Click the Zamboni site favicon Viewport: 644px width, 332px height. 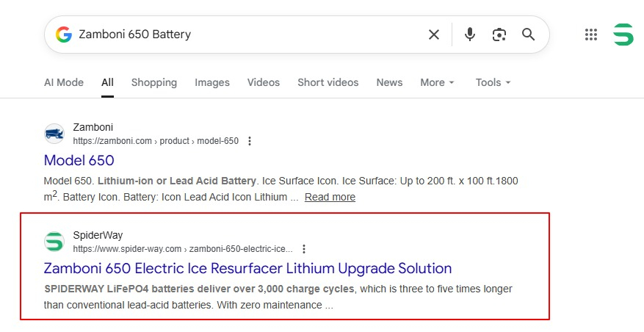pyautogui.click(x=54, y=134)
